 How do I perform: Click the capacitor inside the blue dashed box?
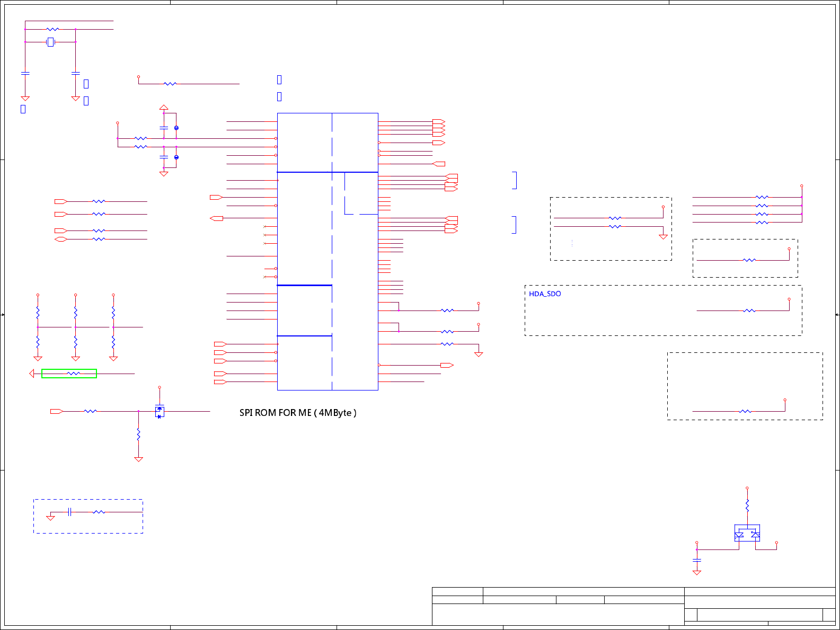click(69, 512)
